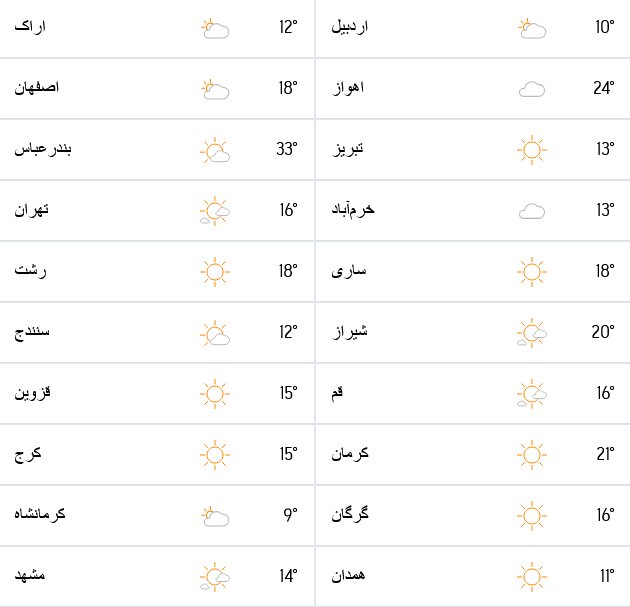
Task: Click the 33° temperature for بندرعباس
Action: point(287,150)
